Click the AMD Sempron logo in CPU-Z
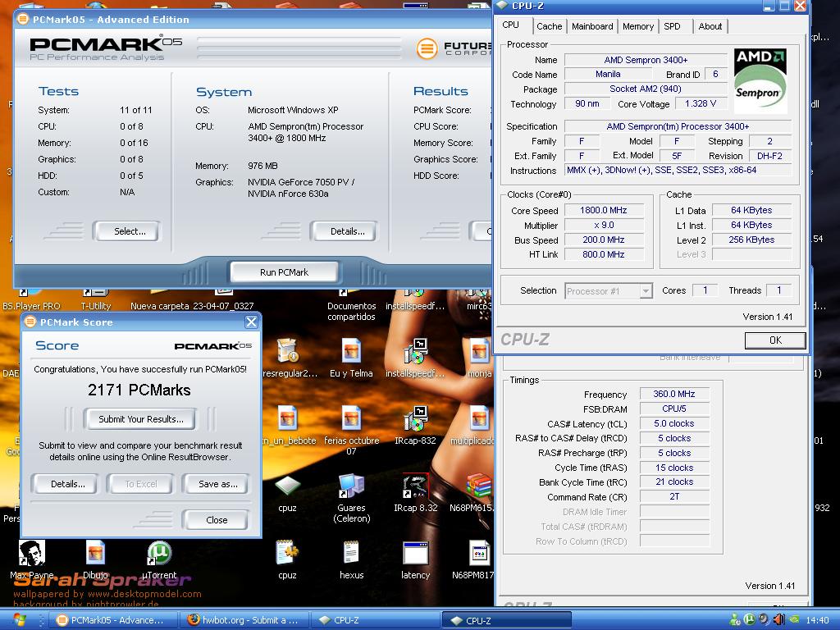The image size is (840, 630). 760,80
